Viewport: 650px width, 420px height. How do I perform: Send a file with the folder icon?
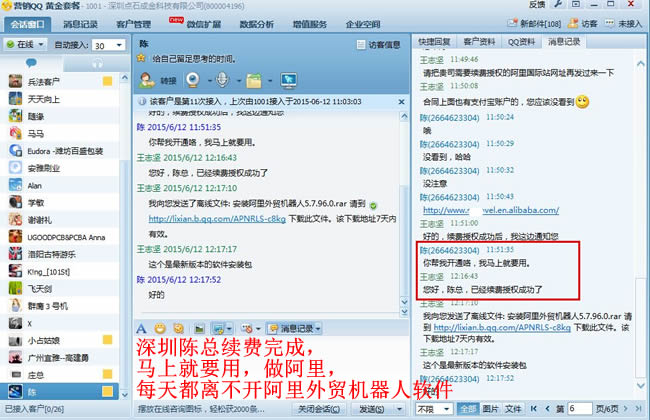tap(254, 80)
